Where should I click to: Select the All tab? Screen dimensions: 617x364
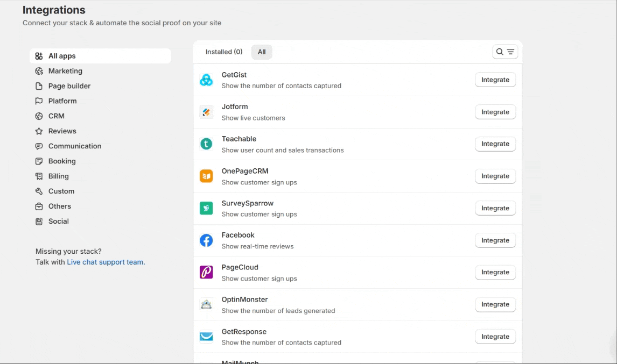tap(262, 52)
